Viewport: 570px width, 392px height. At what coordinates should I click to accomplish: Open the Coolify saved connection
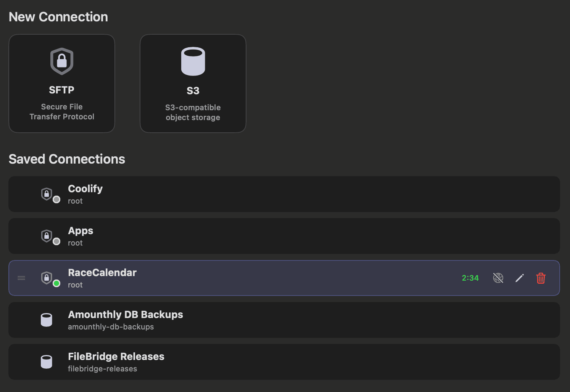coord(284,194)
